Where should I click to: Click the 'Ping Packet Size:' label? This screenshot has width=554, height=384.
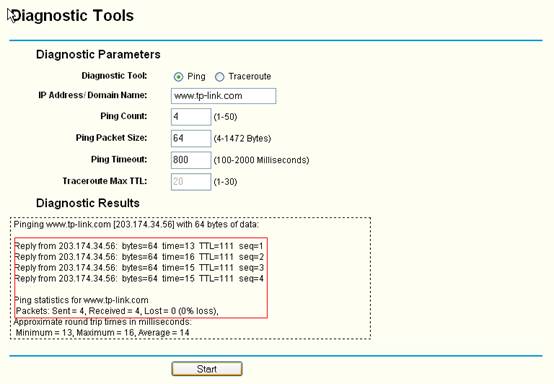coord(111,137)
